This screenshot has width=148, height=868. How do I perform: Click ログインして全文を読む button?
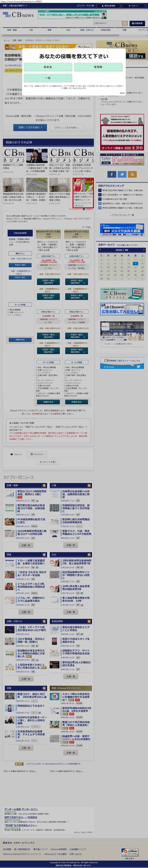click(x=67, y=127)
